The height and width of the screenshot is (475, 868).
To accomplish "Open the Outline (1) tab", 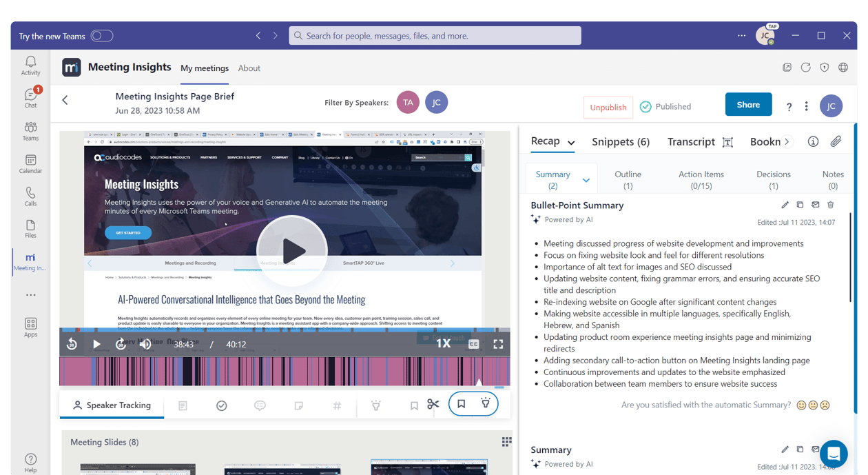I will tap(628, 180).
